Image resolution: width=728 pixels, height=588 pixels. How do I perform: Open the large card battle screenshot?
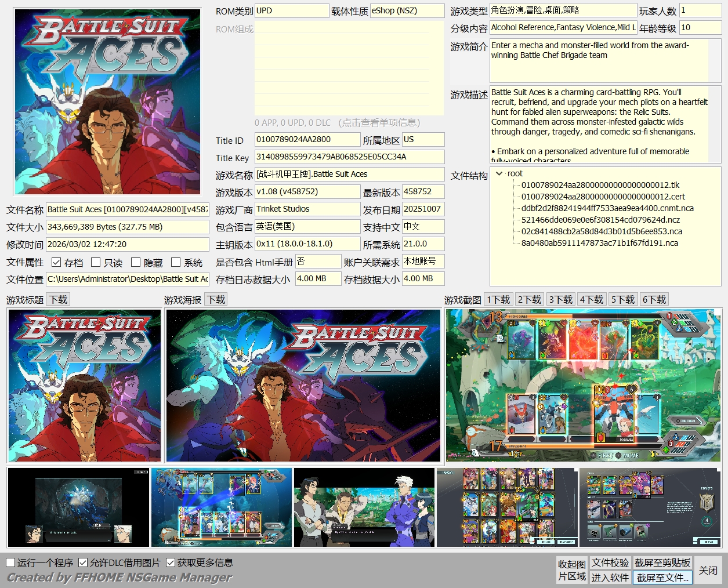584,386
